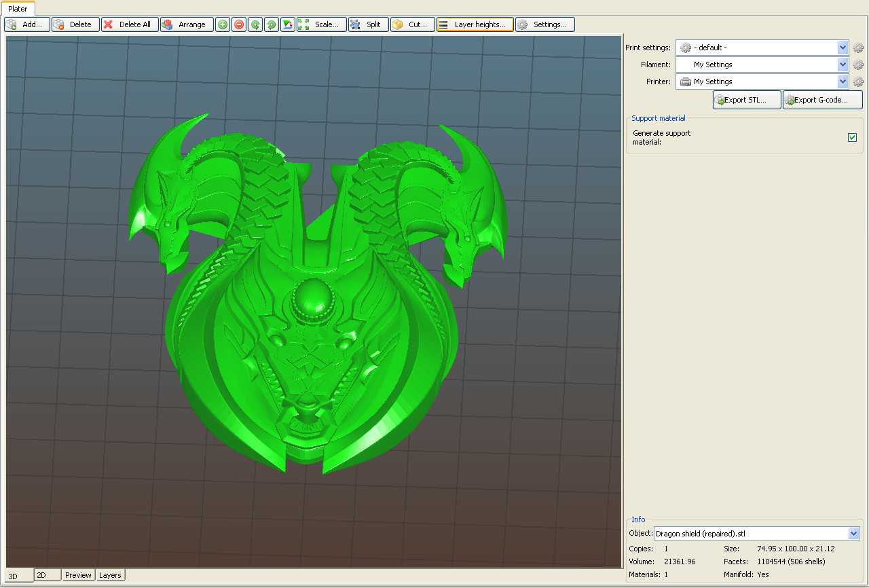Expand the Print settings dropdown
The height and width of the screenshot is (588, 869).
pos(843,48)
